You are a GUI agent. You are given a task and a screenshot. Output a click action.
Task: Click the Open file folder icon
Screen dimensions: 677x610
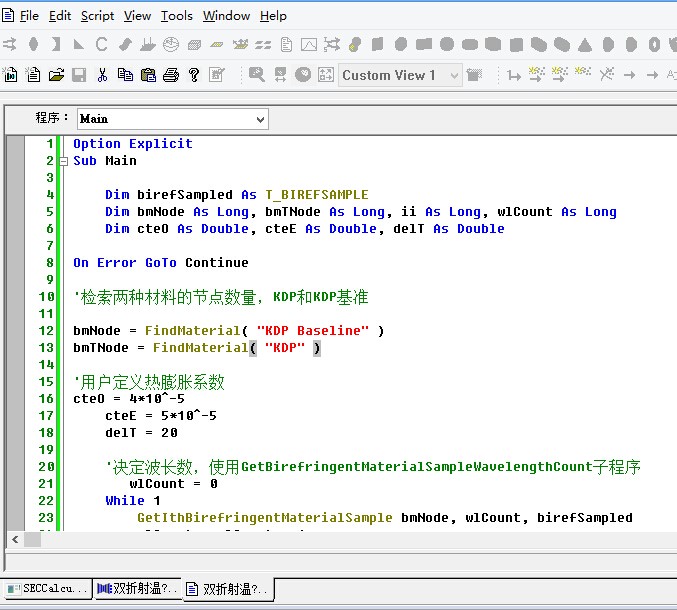(56, 75)
